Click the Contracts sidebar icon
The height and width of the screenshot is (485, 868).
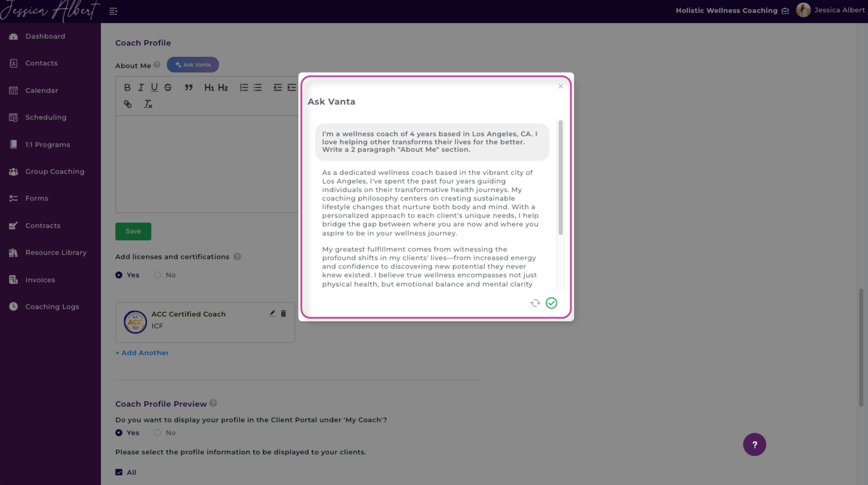coord(13,225)
